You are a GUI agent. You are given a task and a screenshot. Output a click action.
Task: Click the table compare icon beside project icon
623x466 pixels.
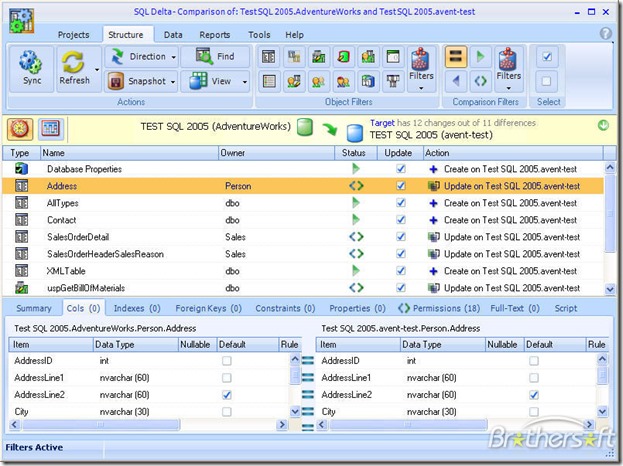click(50, 129)
